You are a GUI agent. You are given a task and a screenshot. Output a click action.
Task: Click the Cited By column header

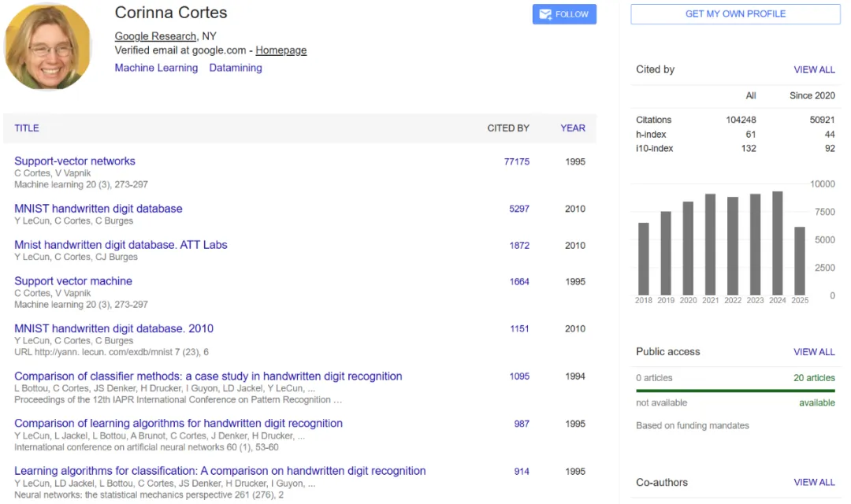pyautogui.click(x=508, y=128)
